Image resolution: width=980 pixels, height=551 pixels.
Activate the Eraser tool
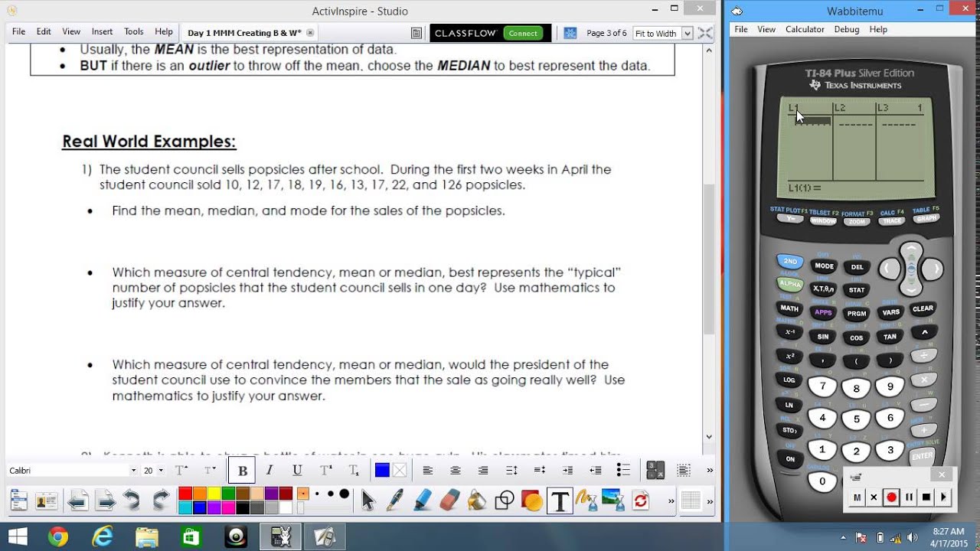450,501
